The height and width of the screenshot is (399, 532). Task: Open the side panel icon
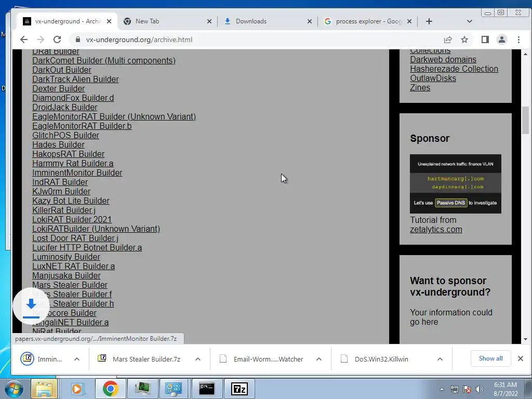coord(485,39)
